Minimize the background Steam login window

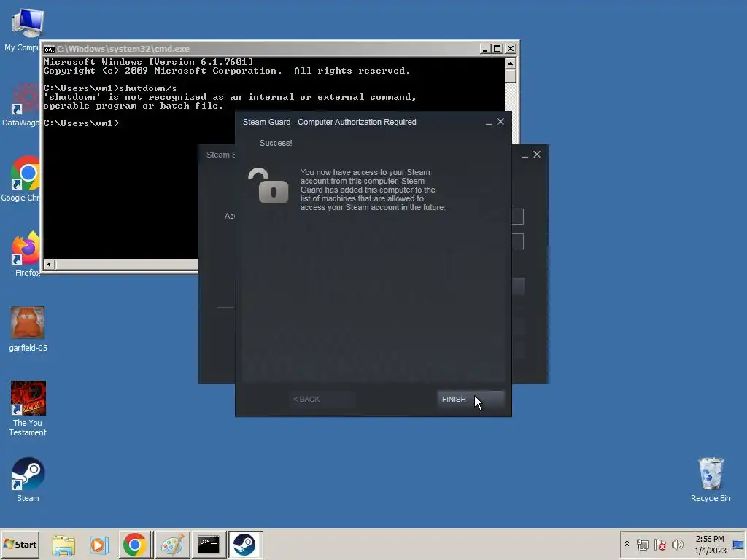(x=525, y=155)
